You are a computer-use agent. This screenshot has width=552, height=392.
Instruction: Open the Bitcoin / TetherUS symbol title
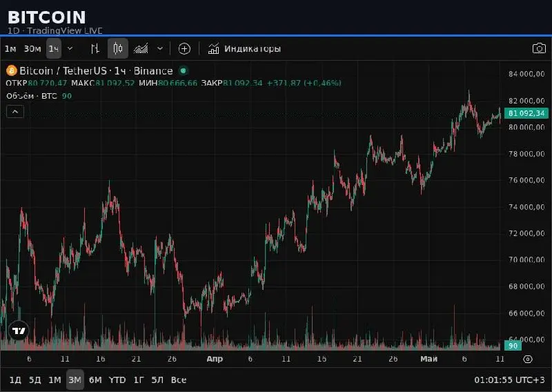pos(96,71)
